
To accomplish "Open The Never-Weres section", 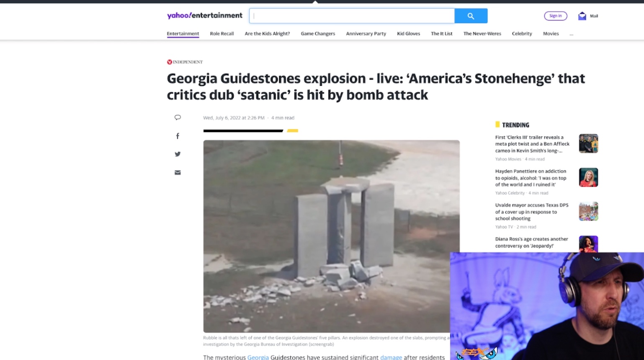I will click(x=482, y=34).
